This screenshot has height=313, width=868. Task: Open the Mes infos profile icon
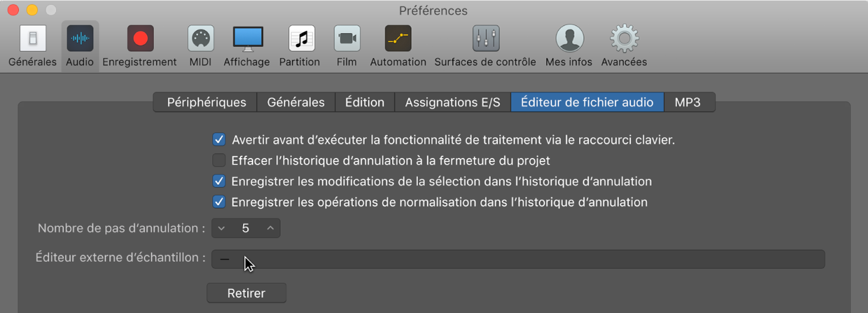[569, 39]
